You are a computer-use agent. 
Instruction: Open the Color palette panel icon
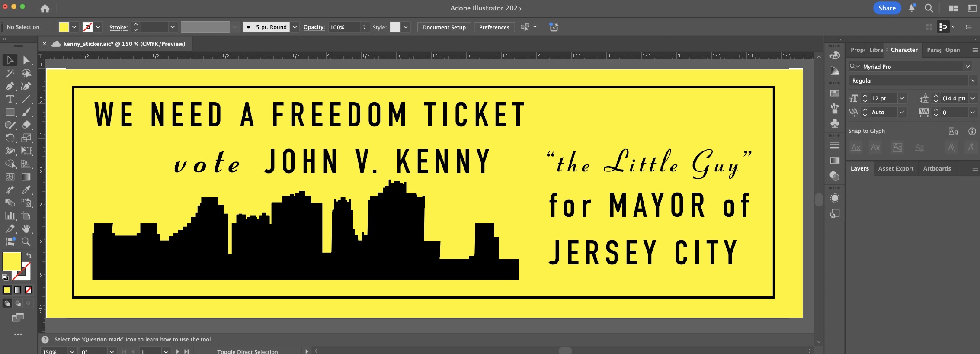835,55
